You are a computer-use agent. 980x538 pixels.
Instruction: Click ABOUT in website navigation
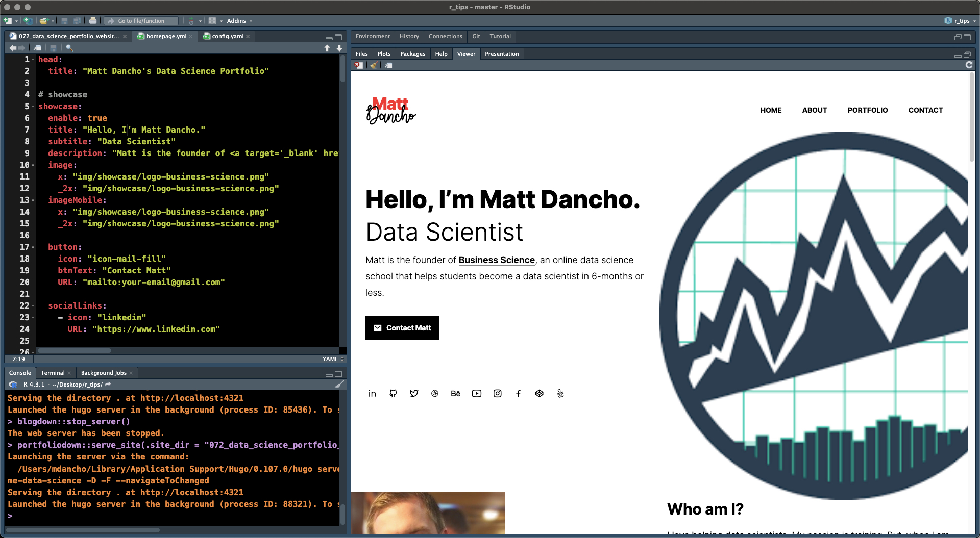point(815,110)
